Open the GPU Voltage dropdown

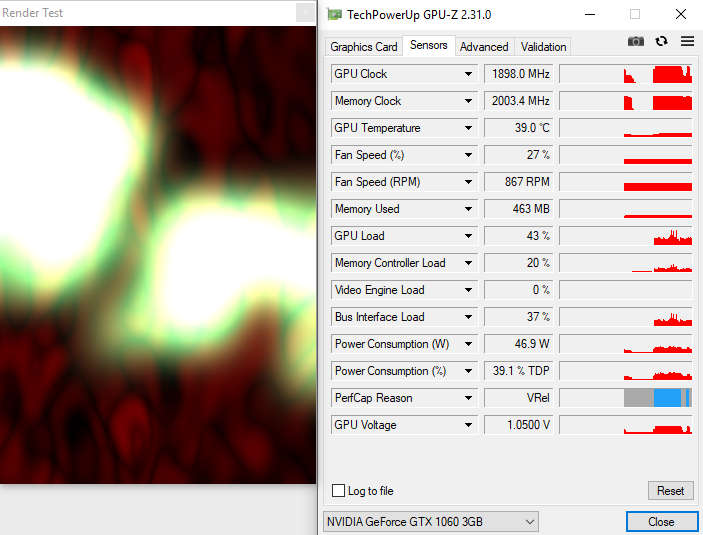pyautogui.click(x=468, y=425)
